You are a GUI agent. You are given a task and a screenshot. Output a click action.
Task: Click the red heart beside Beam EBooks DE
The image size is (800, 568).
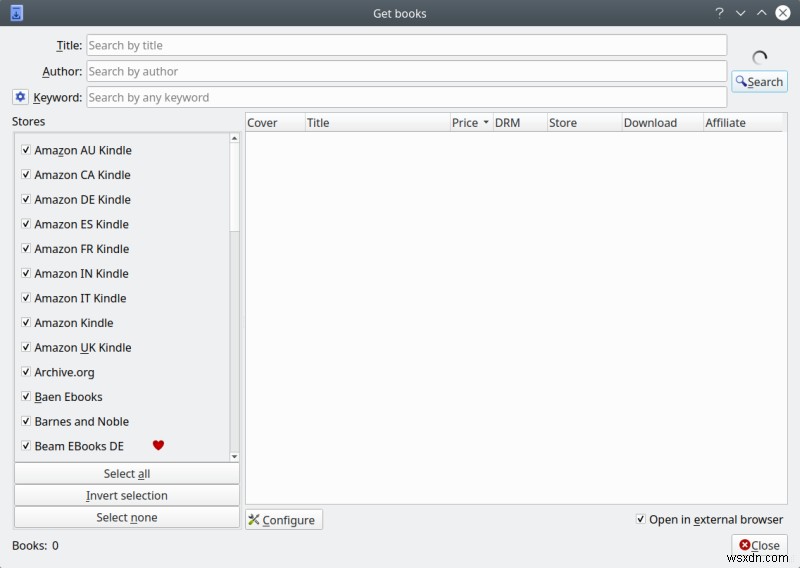pos(158,445)
